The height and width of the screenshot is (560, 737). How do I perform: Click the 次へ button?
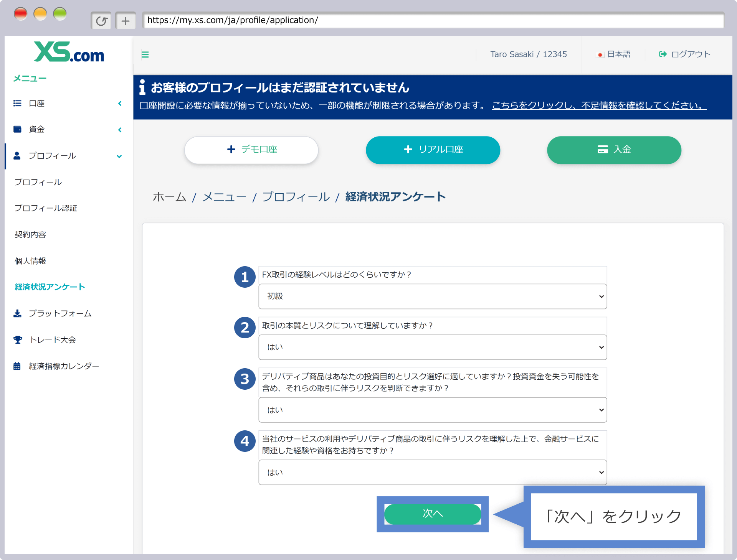433,514
